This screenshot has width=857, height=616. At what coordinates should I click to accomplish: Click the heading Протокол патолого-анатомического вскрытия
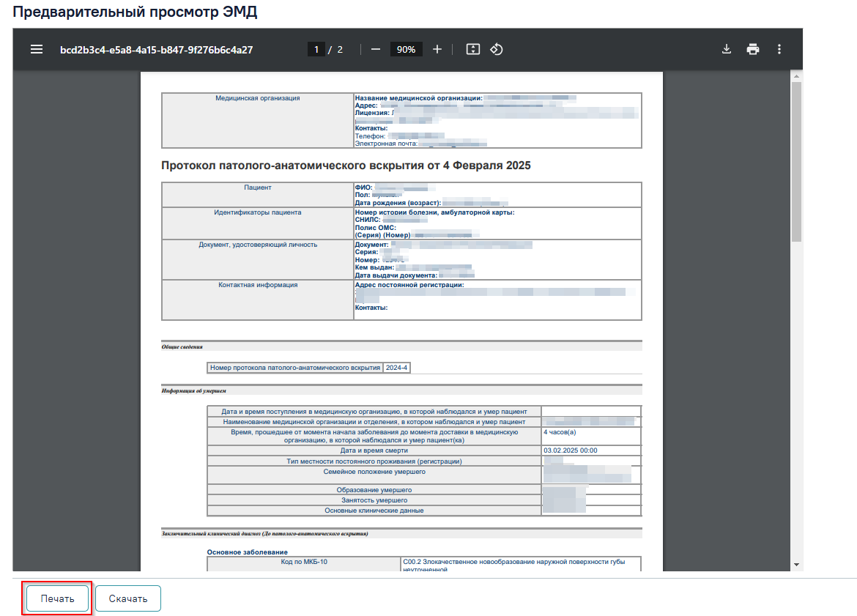coord(346,166)
